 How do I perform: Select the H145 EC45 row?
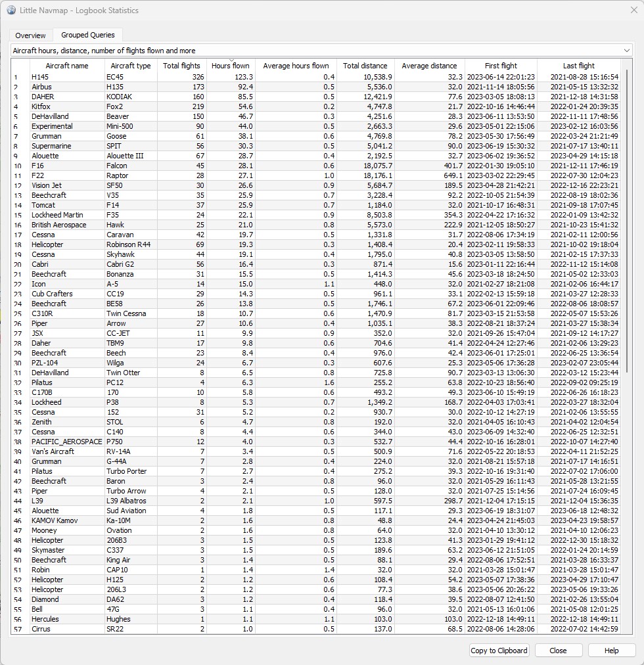67,77
